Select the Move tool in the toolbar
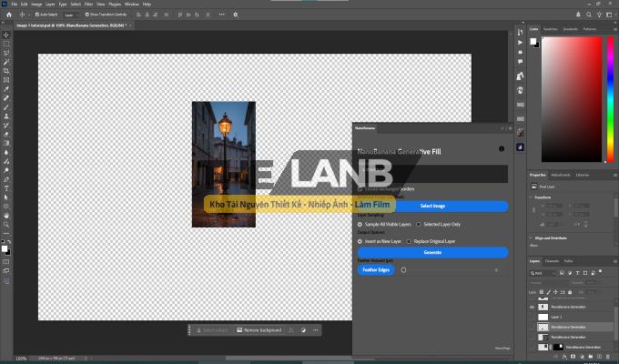This screenshot has width=619, height=364. pyautogui.click(x=6, y=35)
